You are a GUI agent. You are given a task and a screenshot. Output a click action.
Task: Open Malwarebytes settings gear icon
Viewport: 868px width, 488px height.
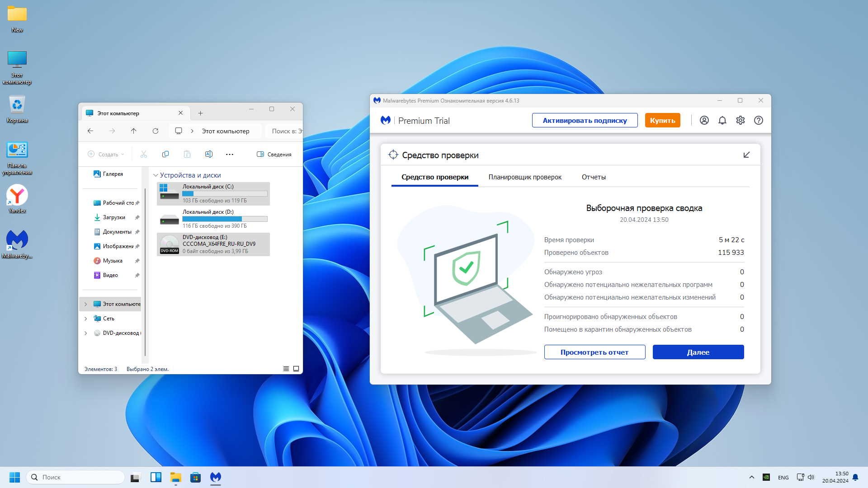coord(740,120)
